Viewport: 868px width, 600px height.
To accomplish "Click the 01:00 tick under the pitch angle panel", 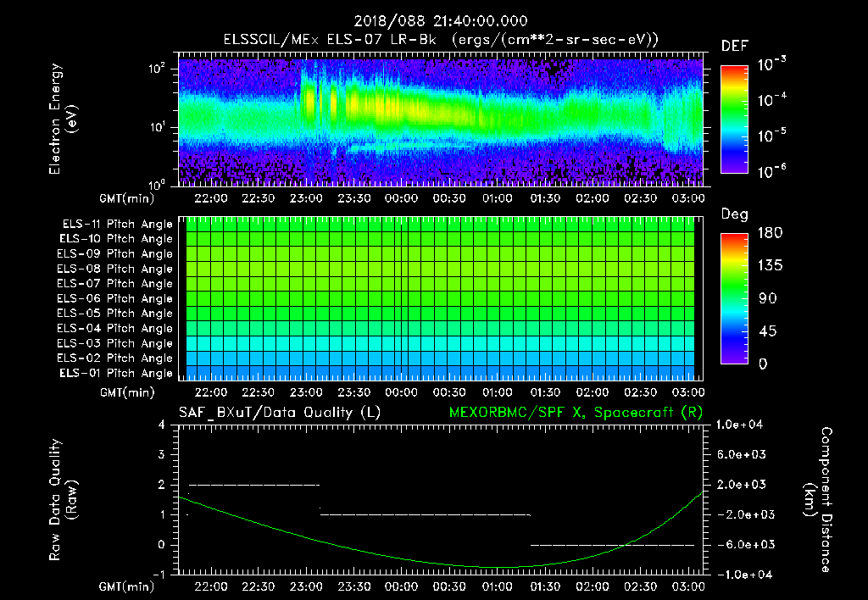I will [x=497, y=393].
